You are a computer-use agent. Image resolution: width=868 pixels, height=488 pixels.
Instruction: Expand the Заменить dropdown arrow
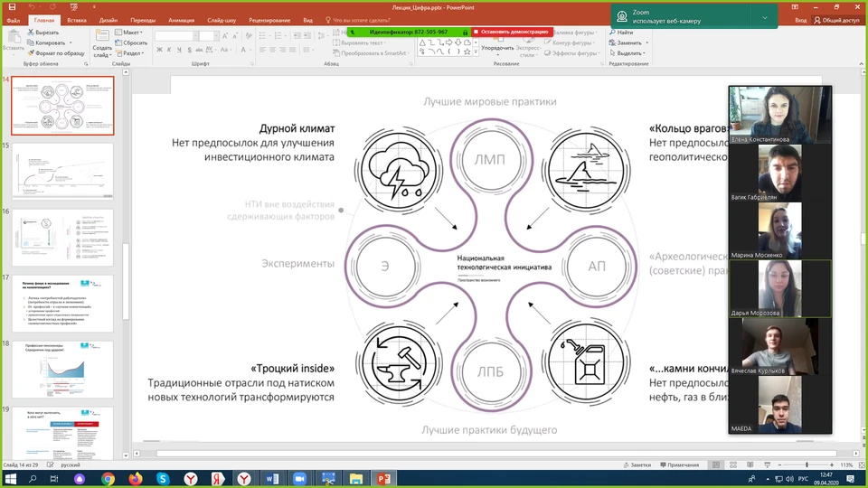tap(646, 42)
